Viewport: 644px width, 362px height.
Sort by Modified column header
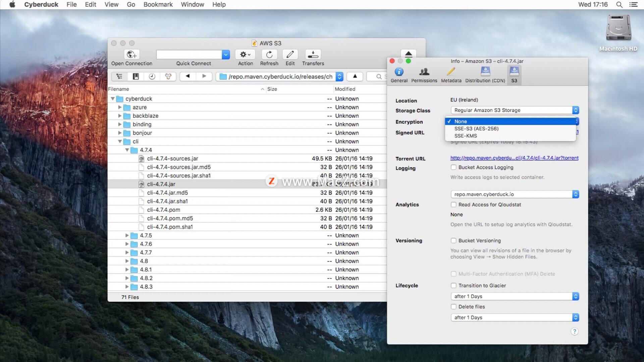(360, 89)
